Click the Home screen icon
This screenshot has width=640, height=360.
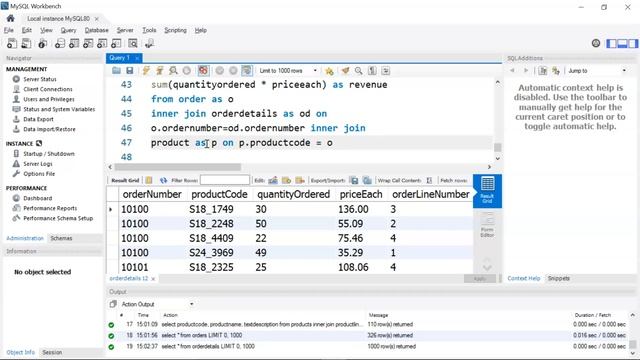point(11,18)
